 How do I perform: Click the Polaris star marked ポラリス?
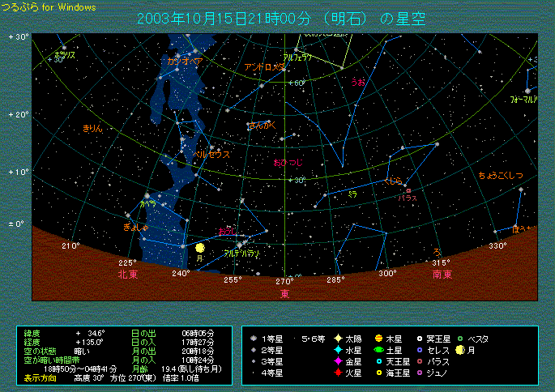(x=64, y=48)
